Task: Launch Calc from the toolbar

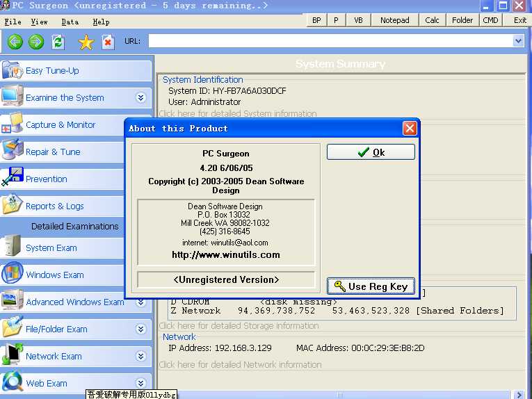Action: coord(432,20)
